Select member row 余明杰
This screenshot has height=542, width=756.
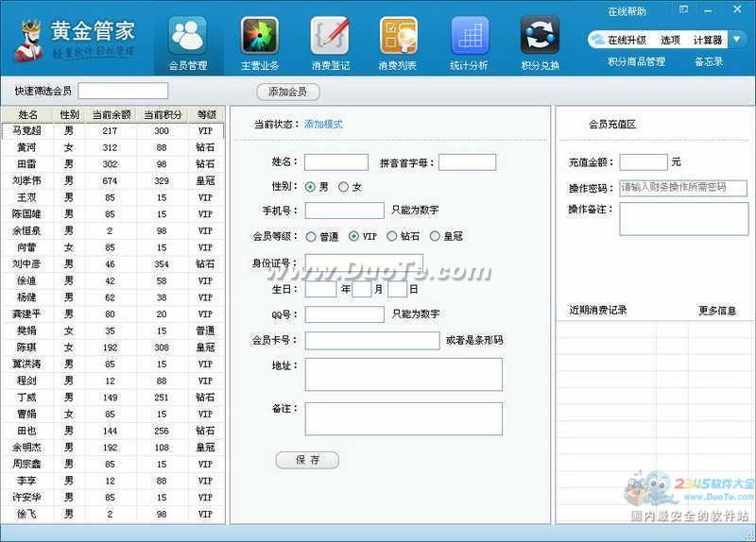(112, 447)
